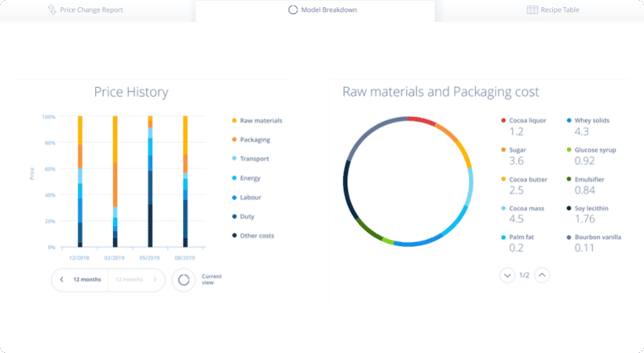The height and width of the screenshot is (353, 644).
Task: Toggle Transport series in legend
Action: pyautogui.click(x=254, y=159)
